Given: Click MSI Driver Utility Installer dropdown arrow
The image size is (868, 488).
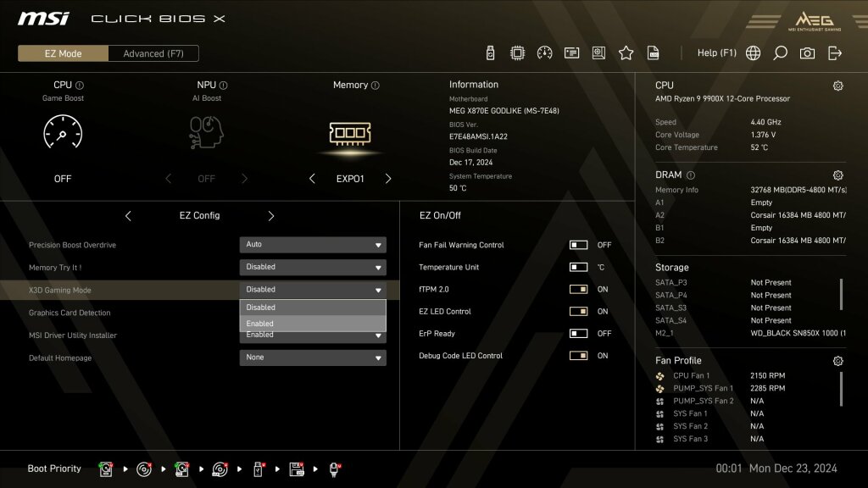Looking at the screenshot, I should 378,335.
